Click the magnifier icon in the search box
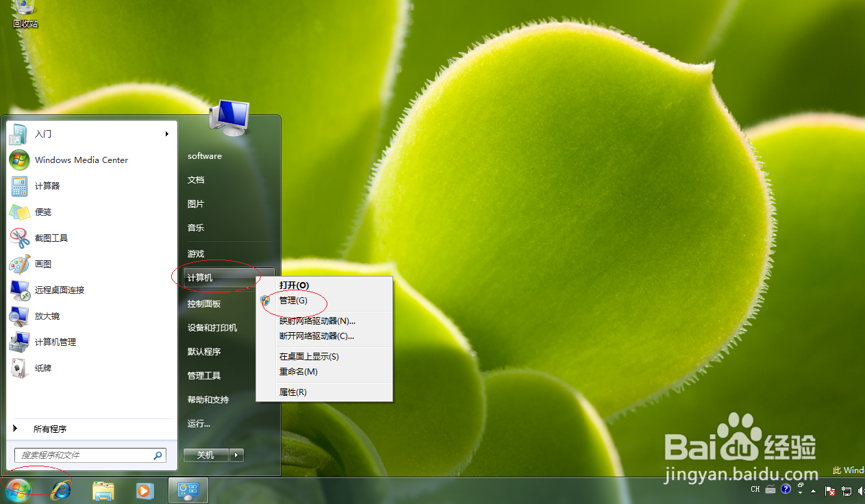Viewport: 865px width, 504px height. click(x=158, y=455)
